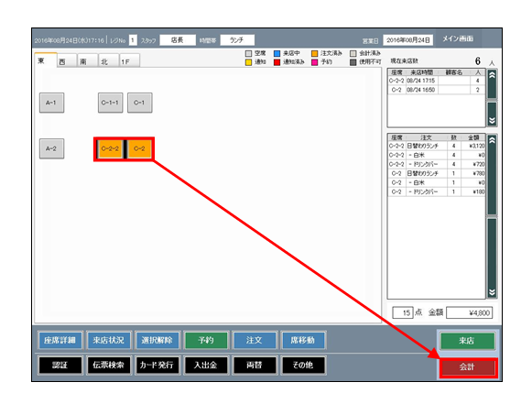Select C-2-2 日替わりランチ order row
Image resolution: width=532 pixels, height=404 pixels.
[x=437, y=146]
